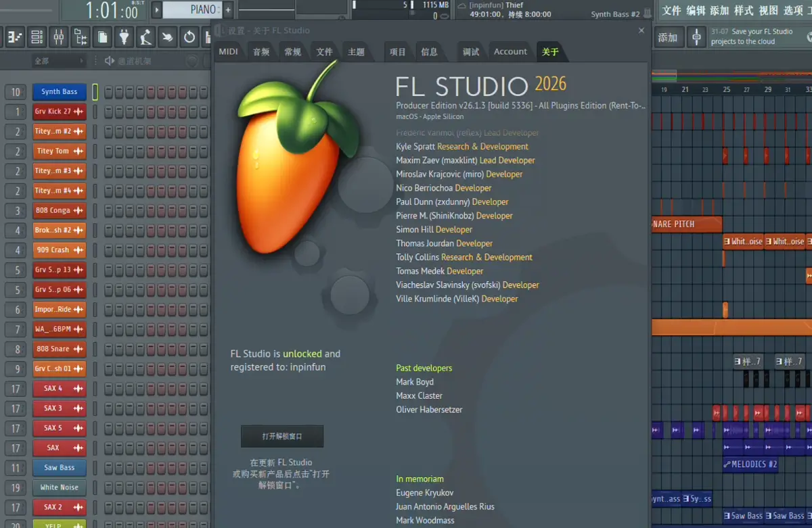This screenshot has height=528, width=812.
Task: Click waveform icon on SAX 2 channel
Action: pyautogui.click(x=79, y=507)
